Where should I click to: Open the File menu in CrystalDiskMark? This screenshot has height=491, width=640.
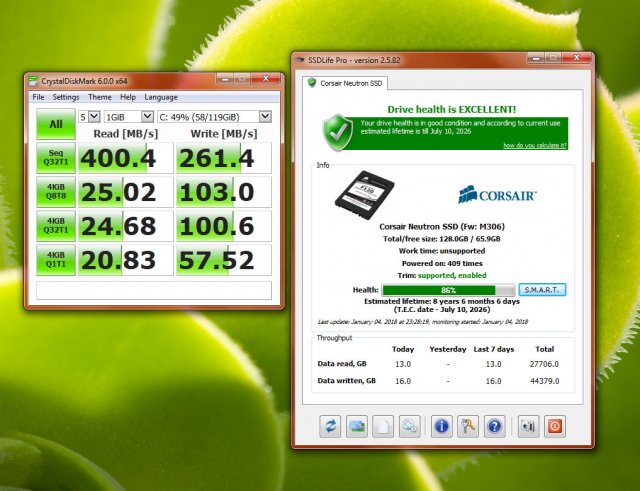[x=38, y=97]
